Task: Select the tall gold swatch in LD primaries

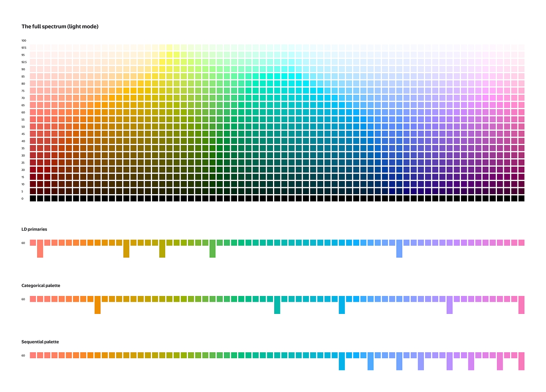Action: pyautogui.click(x=126, y=249)
